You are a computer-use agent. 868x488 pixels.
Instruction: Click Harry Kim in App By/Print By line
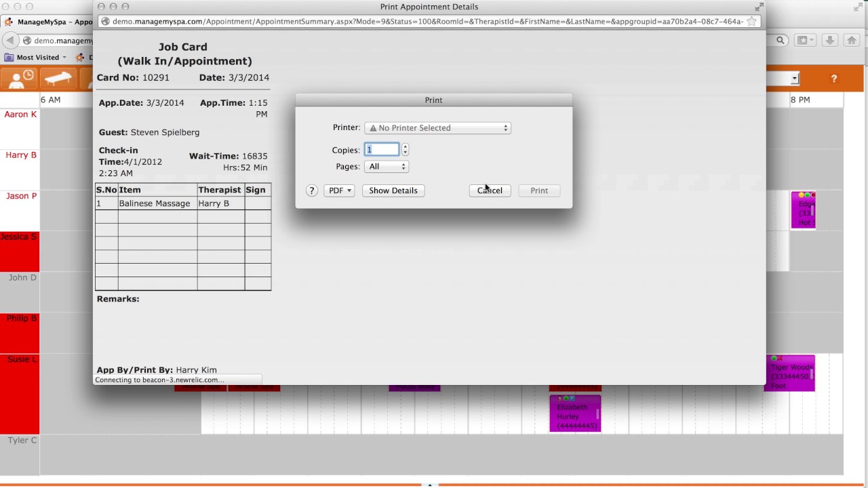click(x=196, y=370)
